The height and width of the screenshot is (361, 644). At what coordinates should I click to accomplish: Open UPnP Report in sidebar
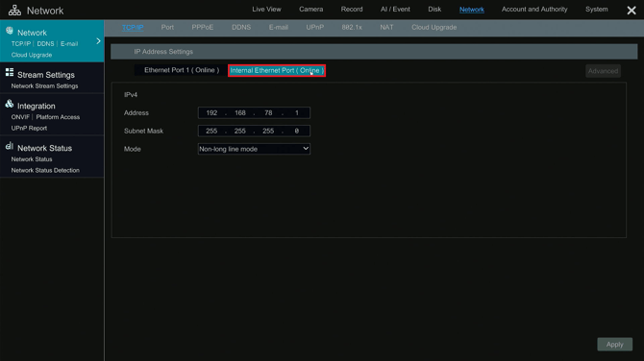[x=29, y=128]
